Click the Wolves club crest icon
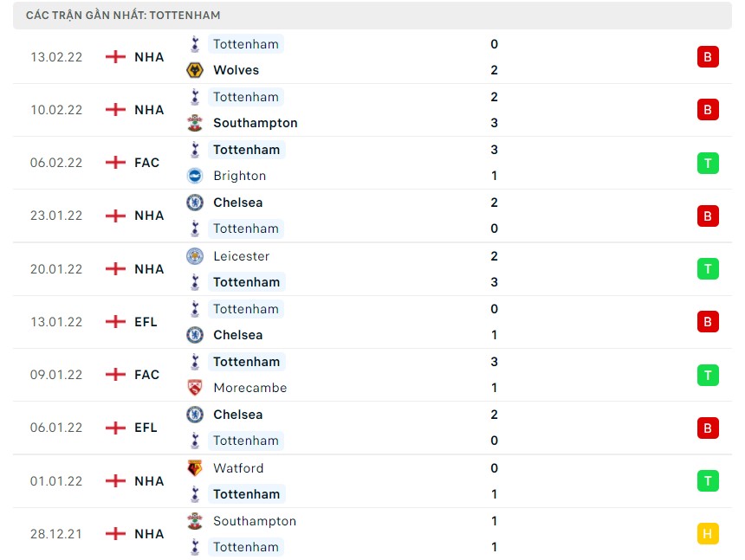Image resolution: width=745 pixels, height=560 pixels. (x=195, y=70)
